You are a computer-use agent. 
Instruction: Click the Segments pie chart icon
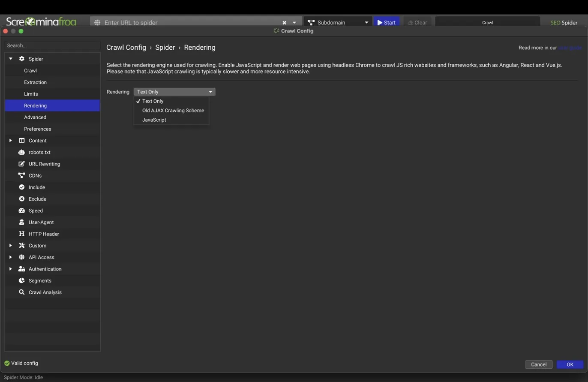tap(22, 281)
